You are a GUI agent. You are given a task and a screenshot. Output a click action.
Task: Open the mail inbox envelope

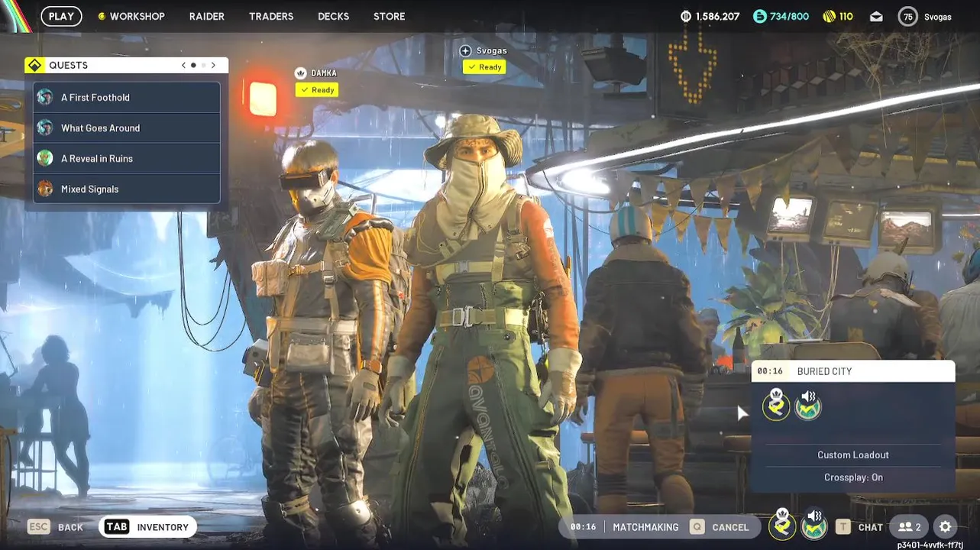(x=876, y=16)
